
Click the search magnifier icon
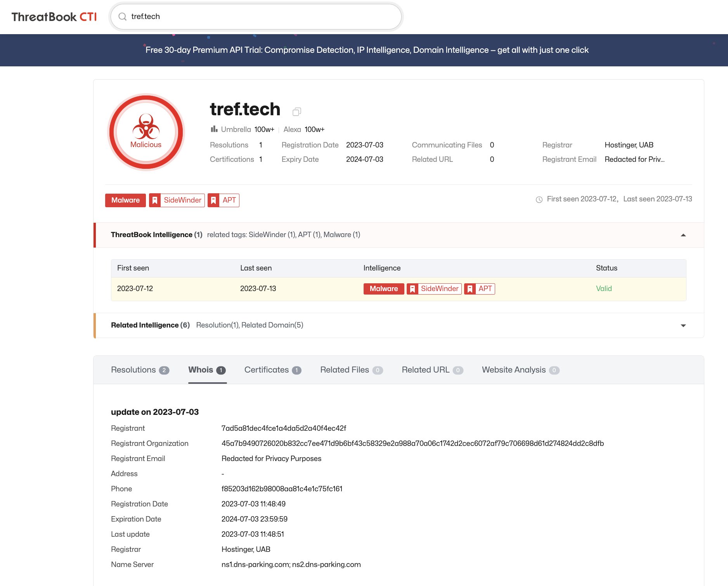click(x=122, y=17)
